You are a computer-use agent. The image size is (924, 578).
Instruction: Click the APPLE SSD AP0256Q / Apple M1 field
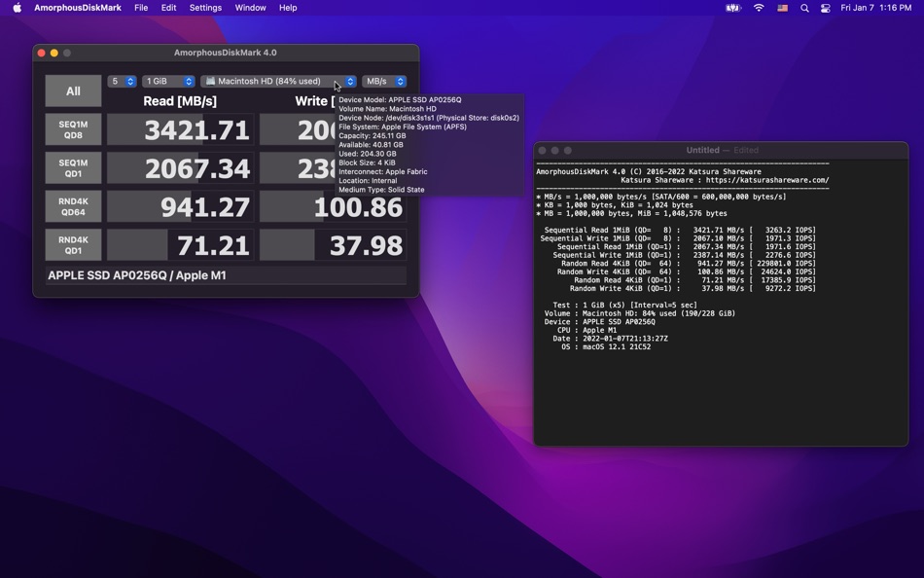coord(226,275)
